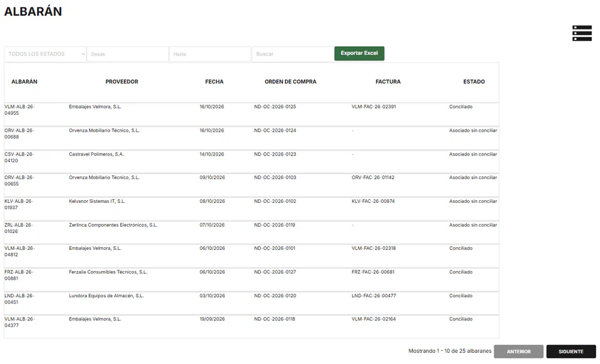The height and width of the screenshot is (364, 600).
Task: Select the ORDEN DE COMPRA column header
Action: click(x=291, y=82)
